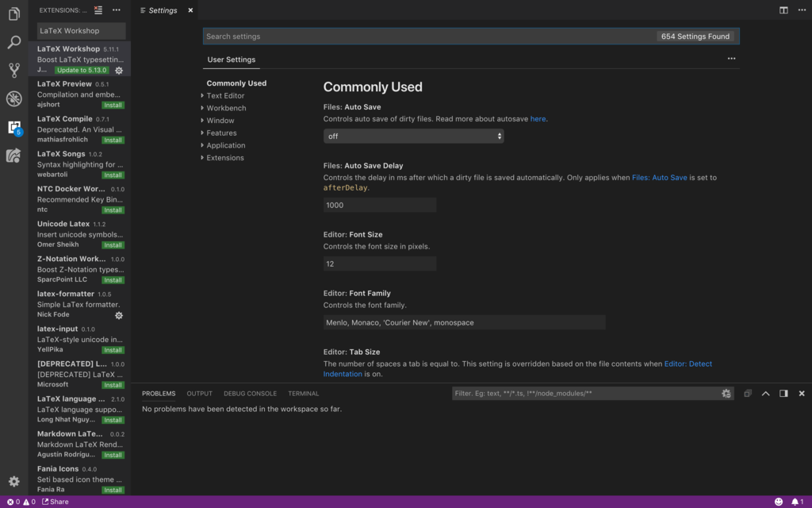Click Share in the status bar

click(x=56, y=502)
